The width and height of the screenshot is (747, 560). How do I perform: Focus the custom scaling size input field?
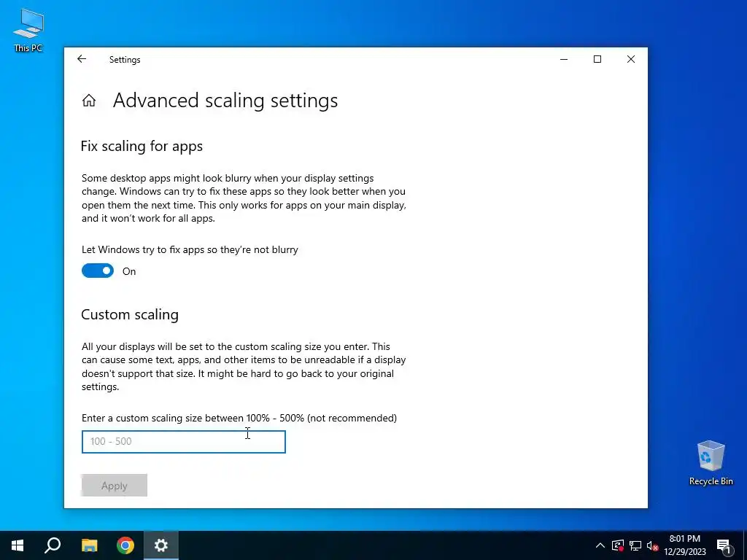[183, 441]
